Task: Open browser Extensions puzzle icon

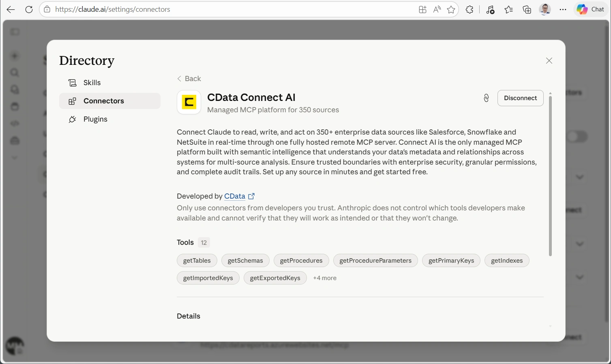Action: click(470, 10)
